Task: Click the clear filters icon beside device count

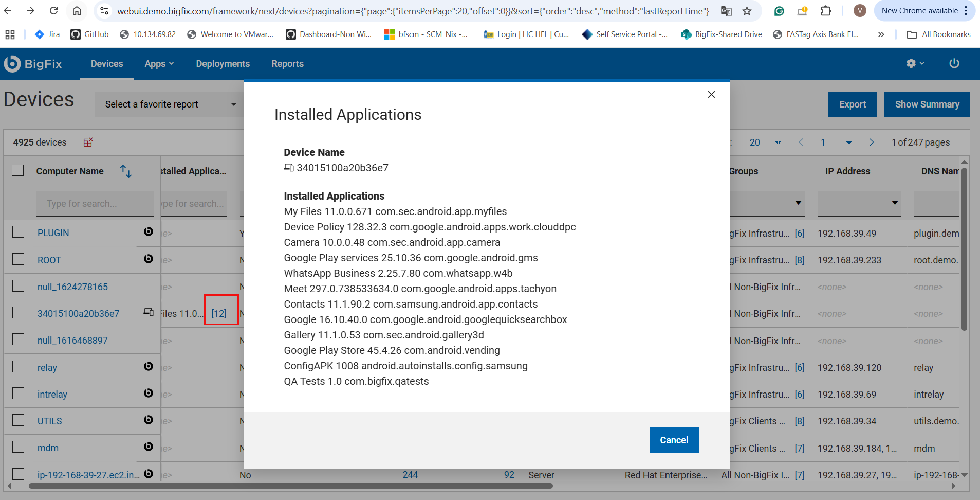Action: tap(88, 142)
